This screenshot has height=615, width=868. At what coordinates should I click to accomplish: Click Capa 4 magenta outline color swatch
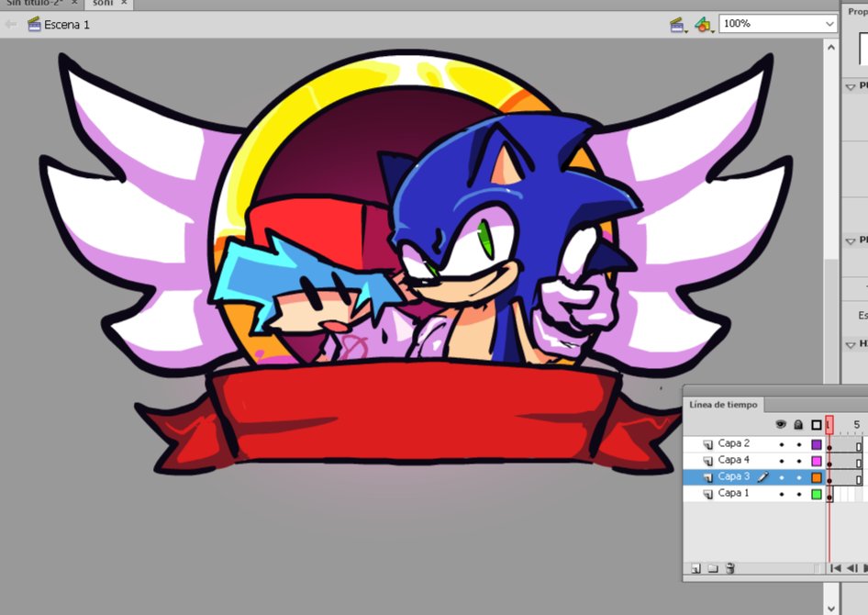pyautogui.click(x=817, y=461)
